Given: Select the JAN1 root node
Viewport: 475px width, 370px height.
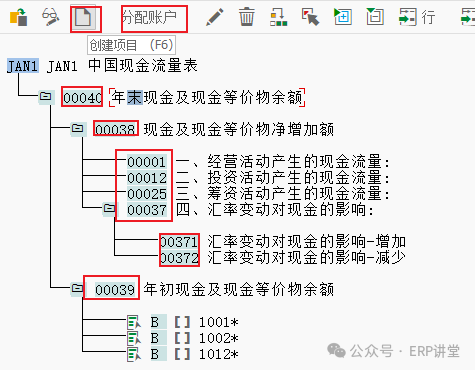Looking at the screenshot, I should (x=22, y=66).
